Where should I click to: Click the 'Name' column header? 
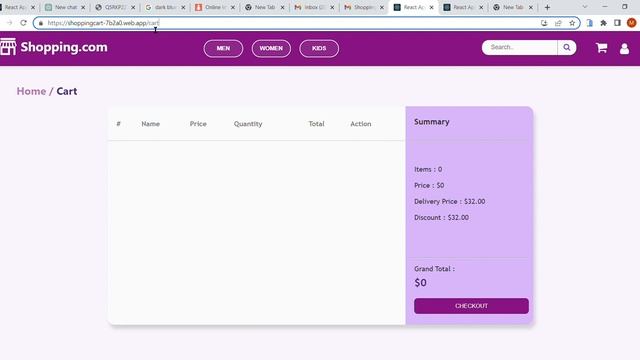(x=151, y=124)
